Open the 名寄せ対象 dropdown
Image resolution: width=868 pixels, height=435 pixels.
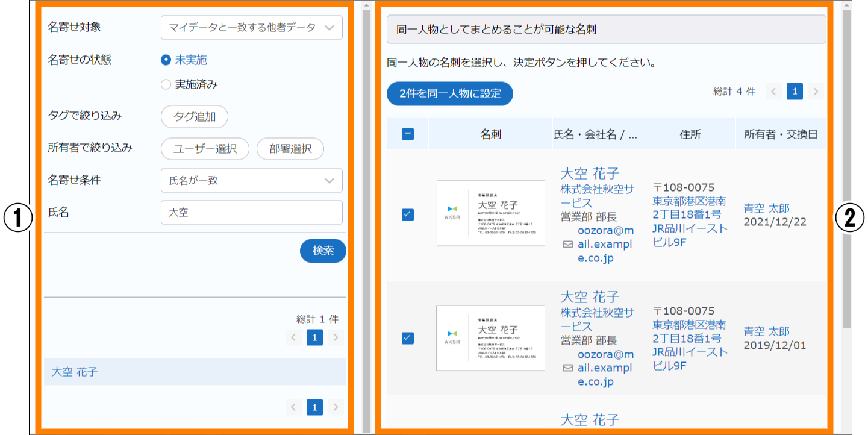tap(251, 27)
